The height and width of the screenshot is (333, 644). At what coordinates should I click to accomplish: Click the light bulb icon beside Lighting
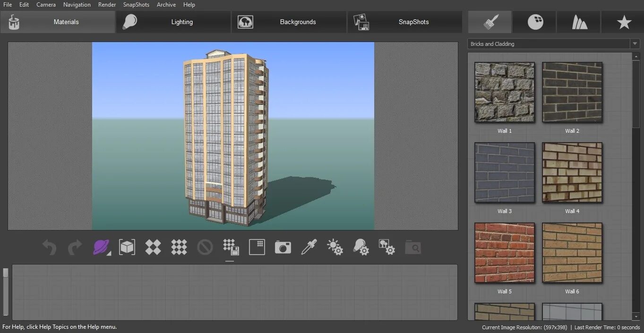tap(129, 22)
